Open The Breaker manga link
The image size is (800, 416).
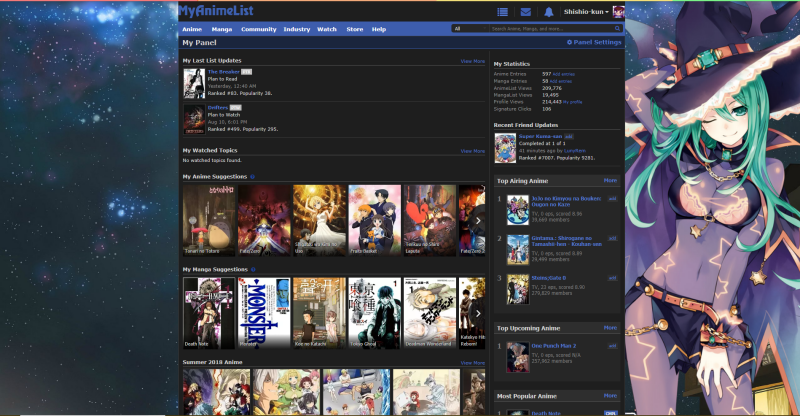click(223, 72)
